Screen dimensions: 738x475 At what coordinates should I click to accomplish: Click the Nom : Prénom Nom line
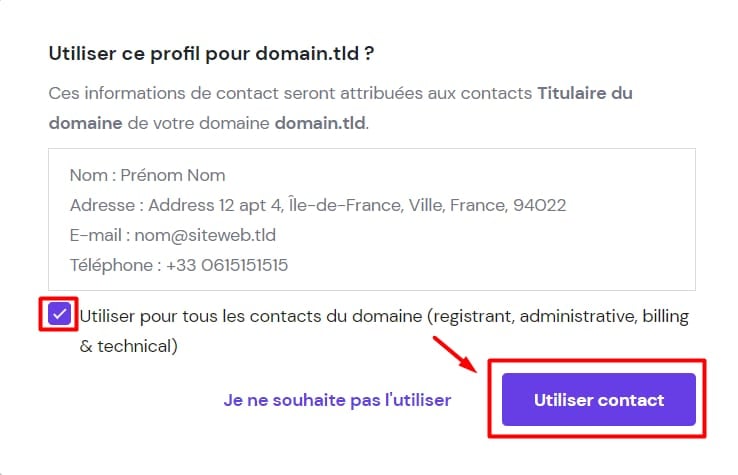click(147, 176)
